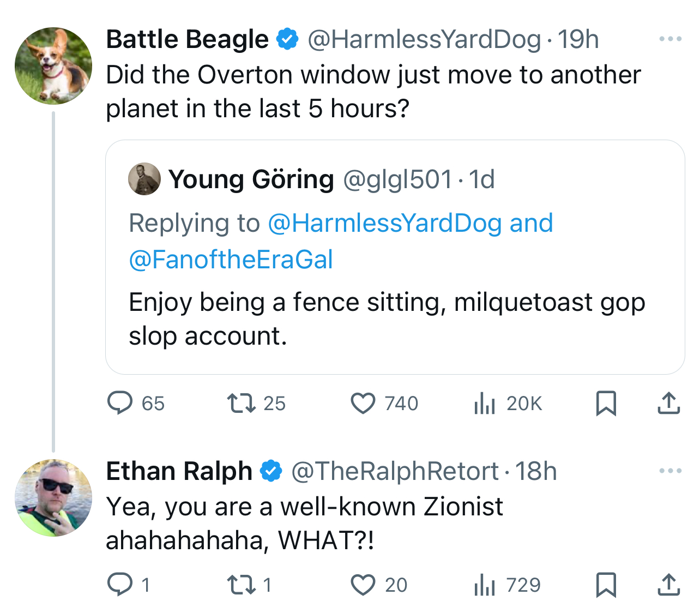The height and width of the screenshot is (607, 700).
Task: Open Battle Beagle's beagle profile picture
Action: click(53, 65)
